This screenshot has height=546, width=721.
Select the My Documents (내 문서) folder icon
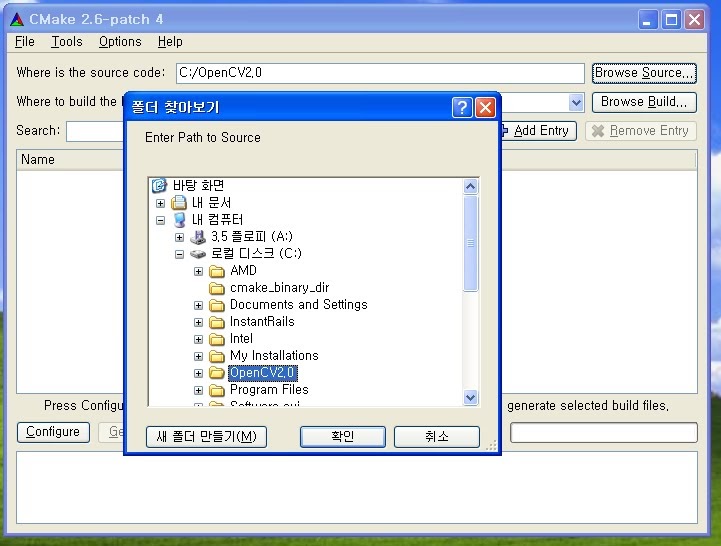tap(179, 202)
